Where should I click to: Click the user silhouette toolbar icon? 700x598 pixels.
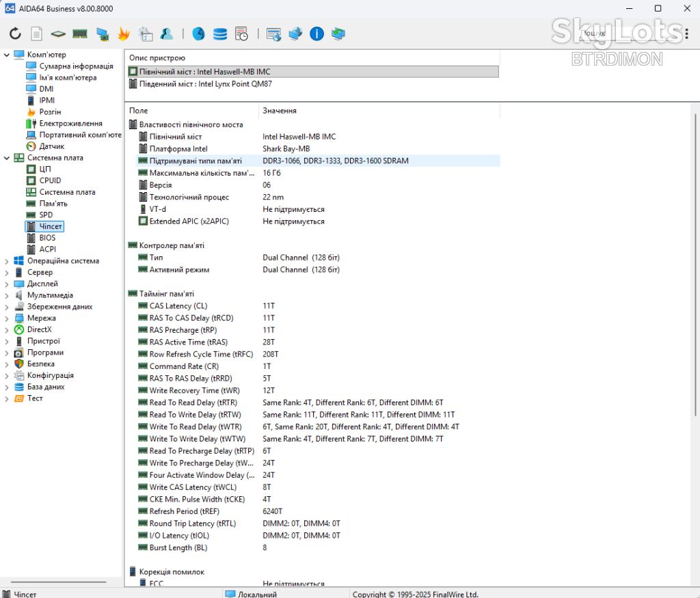click(167, 33)
